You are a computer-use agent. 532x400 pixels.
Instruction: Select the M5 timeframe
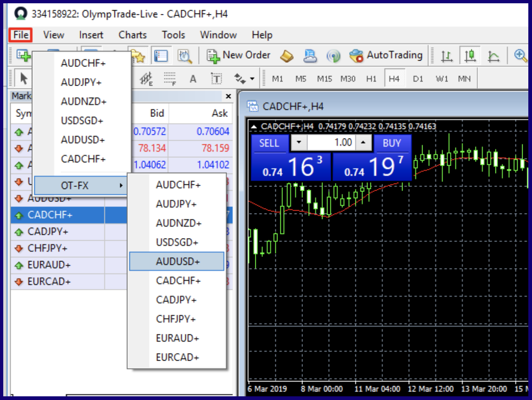click(x=301, y=79)
